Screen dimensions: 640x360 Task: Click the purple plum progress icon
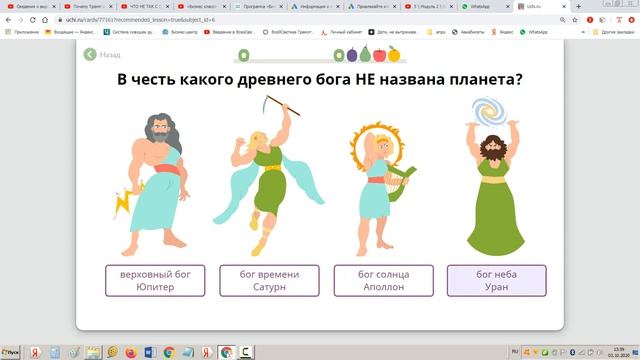[x=352, y=54]
